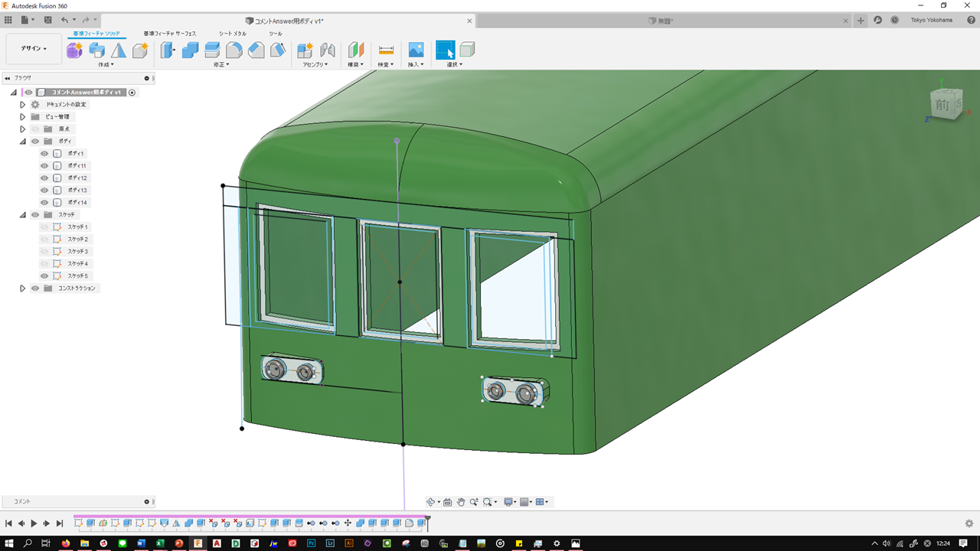Switch to the 基準フィーチャ サーフェス tab
This screenshot has width=980, height=551.
point(170,34)
